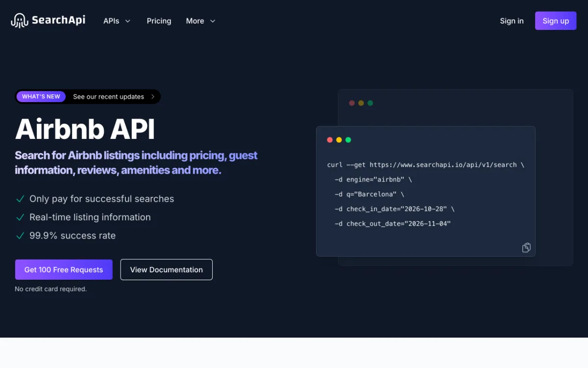The width and height of the screenshot is (588, 368).
Task: Click the Airbnb API heading
Action: 85,130
